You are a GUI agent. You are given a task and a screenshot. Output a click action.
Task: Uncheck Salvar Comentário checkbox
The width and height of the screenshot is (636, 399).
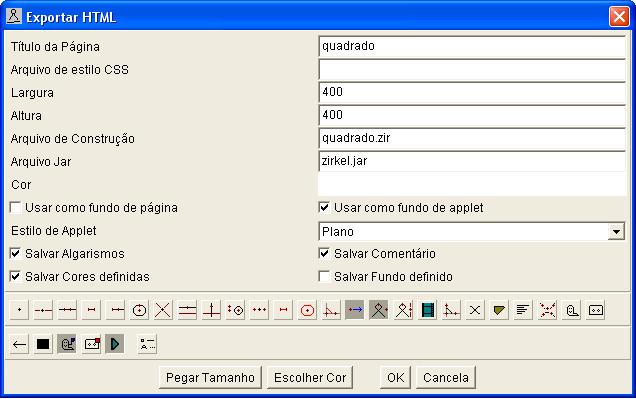[324, 254]
